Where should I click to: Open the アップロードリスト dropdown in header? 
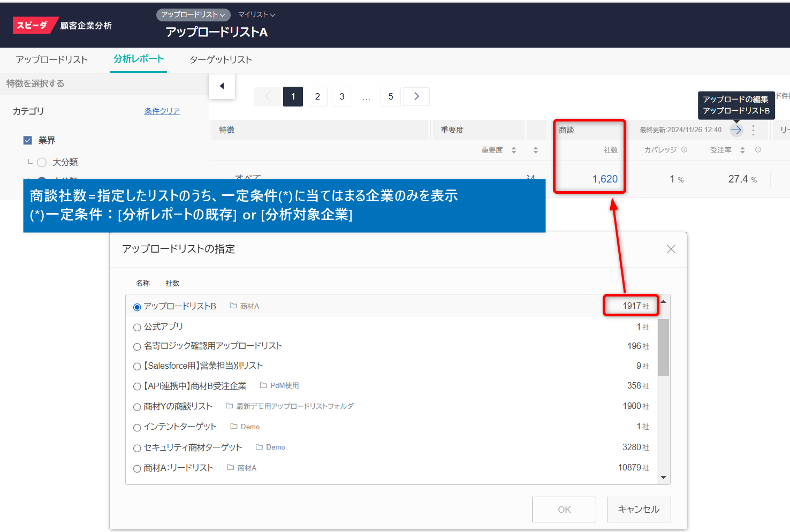(193, 14)
